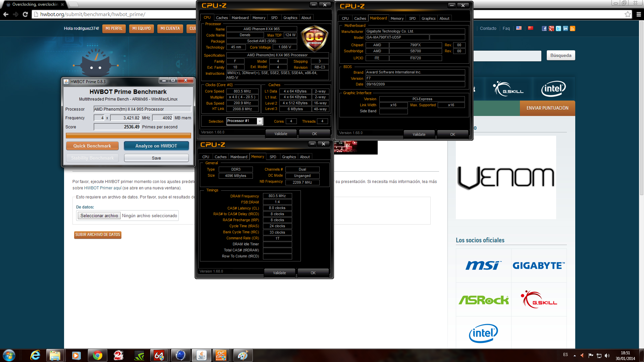Show hidden system tray icons arrow
This screenshot has width=644, height=362.
click(x=575, y=355)
